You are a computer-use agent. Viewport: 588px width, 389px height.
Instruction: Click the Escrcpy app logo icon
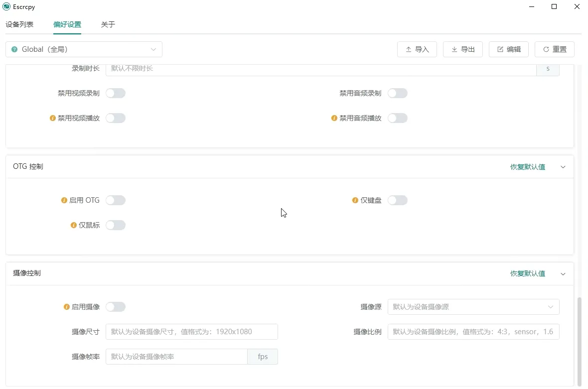(x=6, y=7)
